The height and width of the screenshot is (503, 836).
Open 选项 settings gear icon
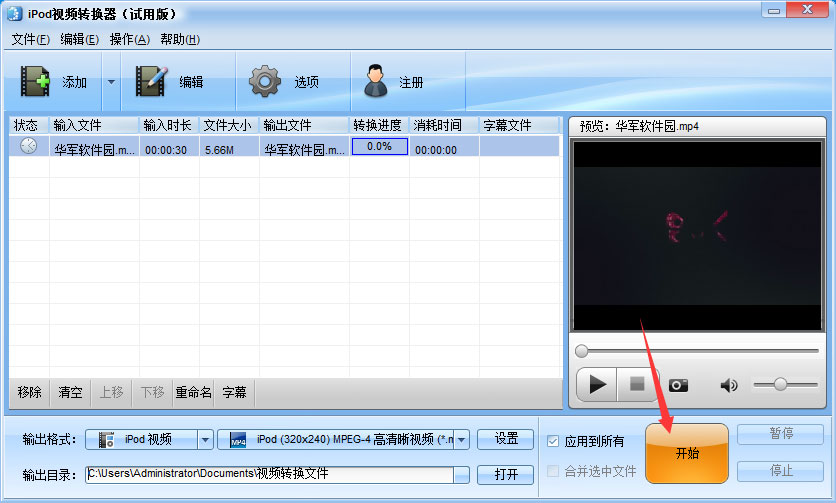(265, 82)
